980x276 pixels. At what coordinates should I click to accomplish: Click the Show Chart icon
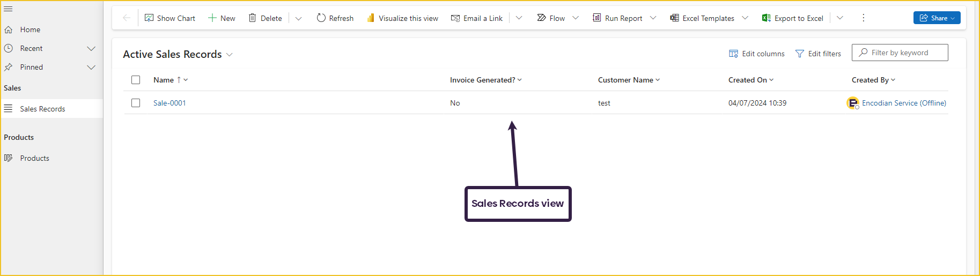tap(149, 18)
